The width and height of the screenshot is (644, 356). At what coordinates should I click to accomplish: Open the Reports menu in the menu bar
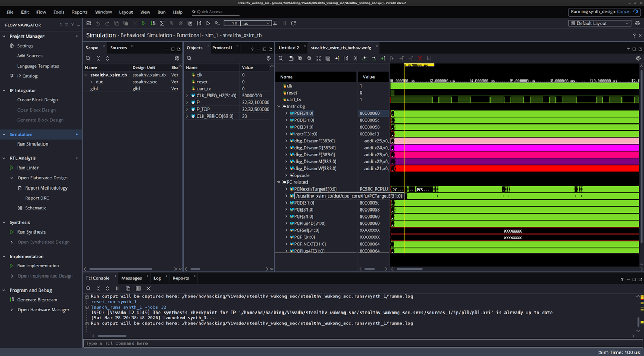point(79,12)
